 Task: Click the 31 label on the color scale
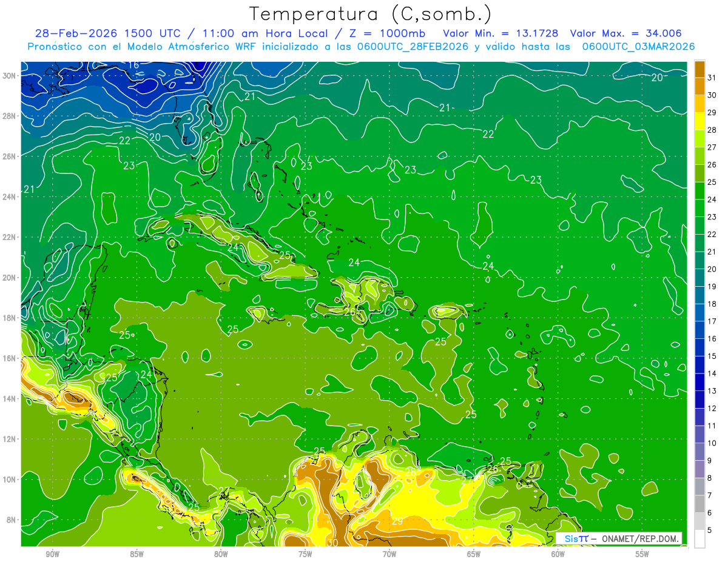coord(712,77)
